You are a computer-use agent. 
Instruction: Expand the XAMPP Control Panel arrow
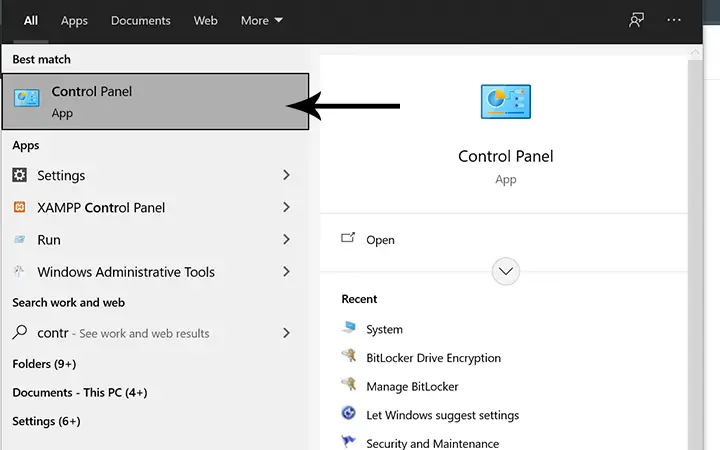click(286, 207)
